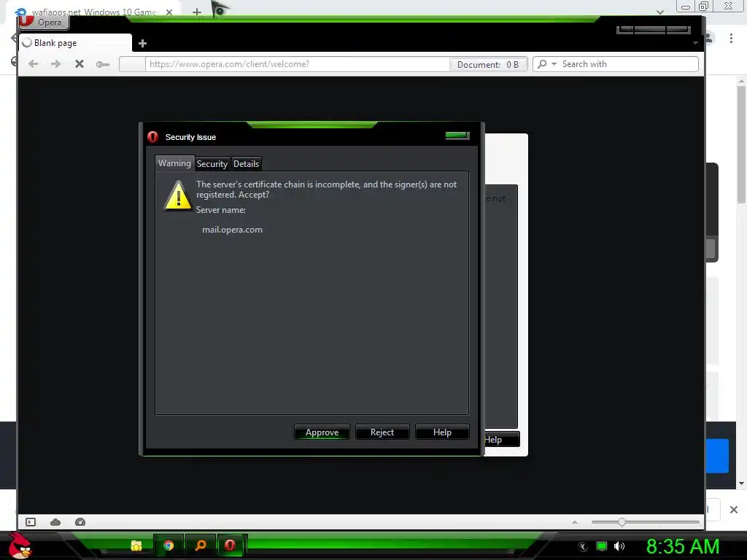Select the Warning tab
This screenshot has width=747, height=560.
pyautogui.click(x=175, y=163)
